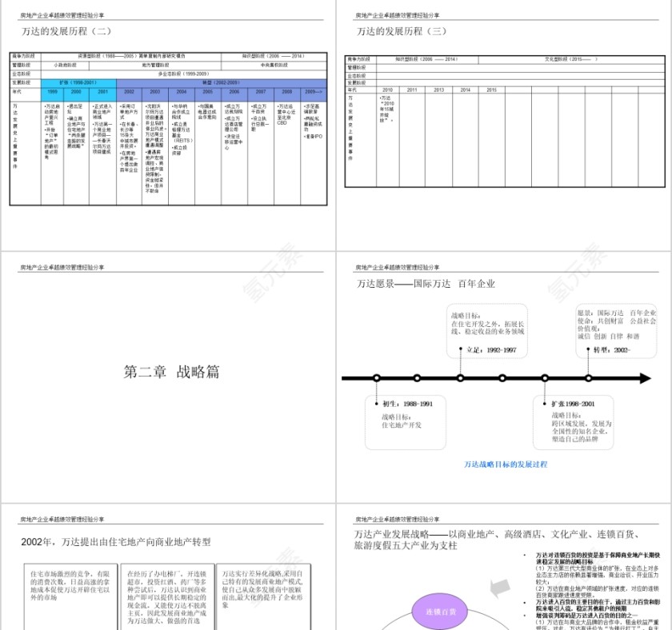Click the second timeline node dot
Image resolution: width=672 pixels, height=630 pixels.
pos(418,378)
